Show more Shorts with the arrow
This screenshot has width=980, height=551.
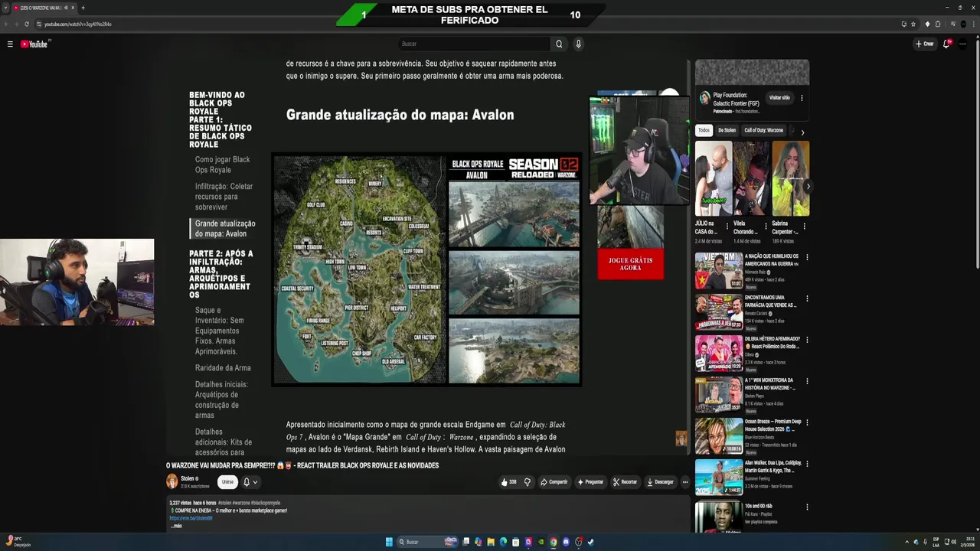[808, 186]
